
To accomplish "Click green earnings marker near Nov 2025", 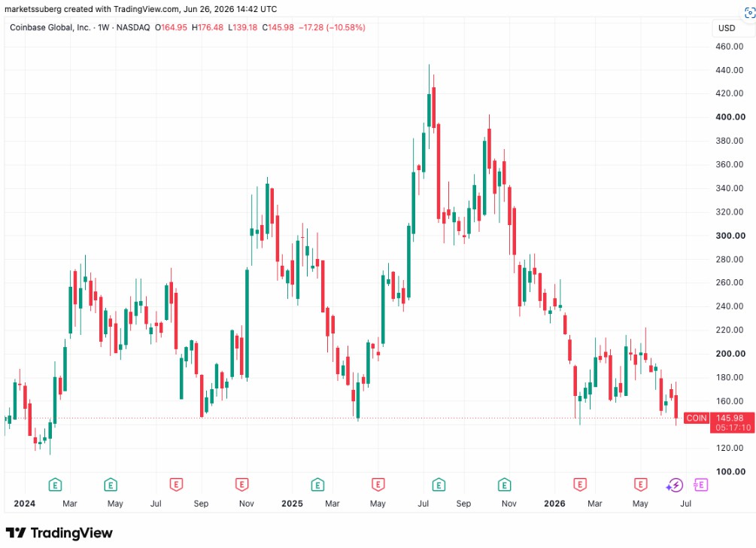I will pyautogui.click(x=504, y=484).
